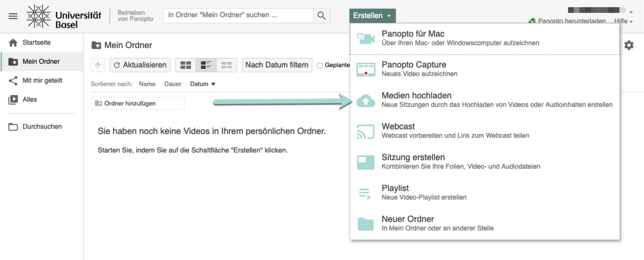Open the Erstellen dropdown button
644x260 pixels.
coord(372,16)
